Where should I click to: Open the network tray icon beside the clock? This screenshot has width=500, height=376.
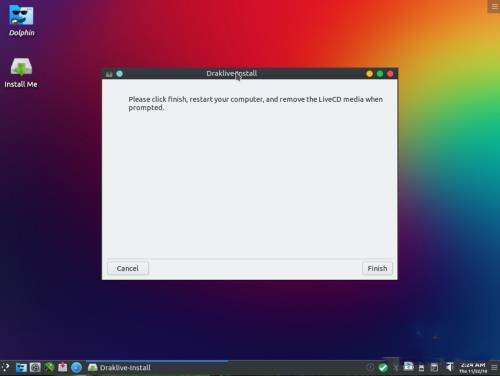tap(449, 367)
